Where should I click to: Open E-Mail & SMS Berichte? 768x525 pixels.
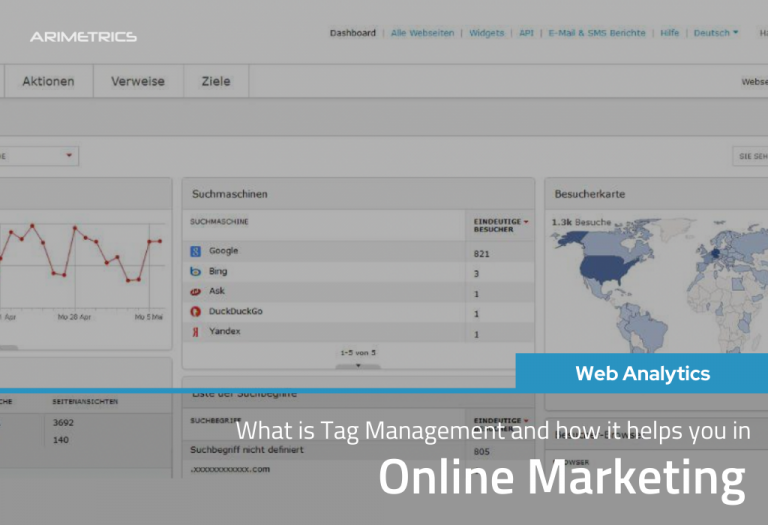coord(597,33)
